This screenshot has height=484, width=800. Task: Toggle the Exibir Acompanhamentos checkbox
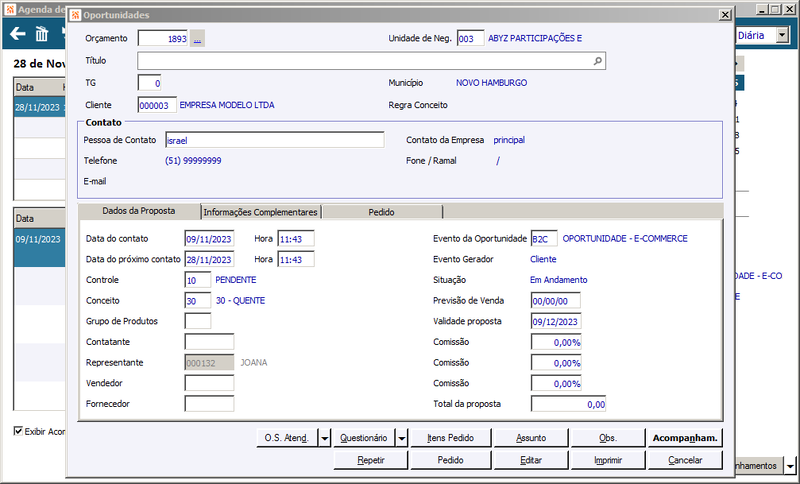(18, 431)
